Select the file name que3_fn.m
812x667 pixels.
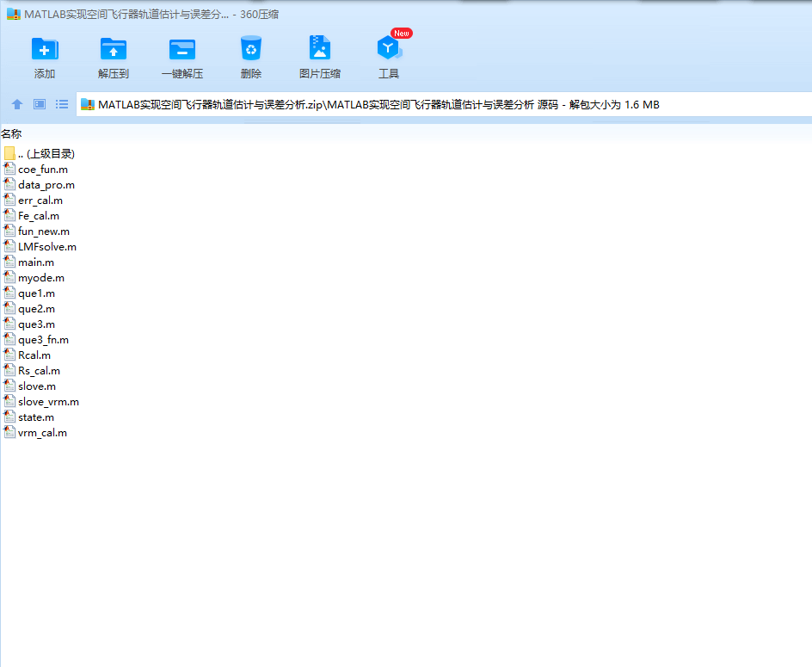point(44,340)
